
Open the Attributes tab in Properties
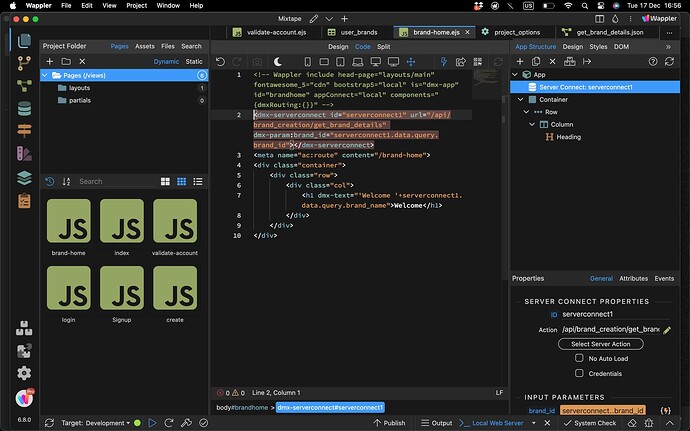[633, 278]
